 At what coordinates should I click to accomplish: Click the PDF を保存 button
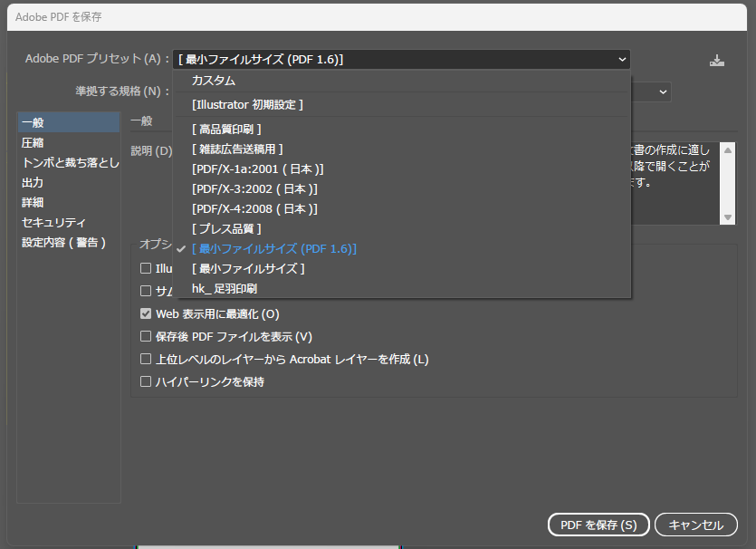click(598, 525)
